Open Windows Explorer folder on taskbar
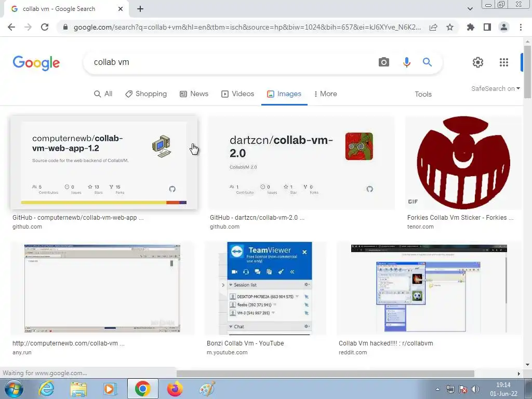Screen dimensions: 532x399 (78, 389)
